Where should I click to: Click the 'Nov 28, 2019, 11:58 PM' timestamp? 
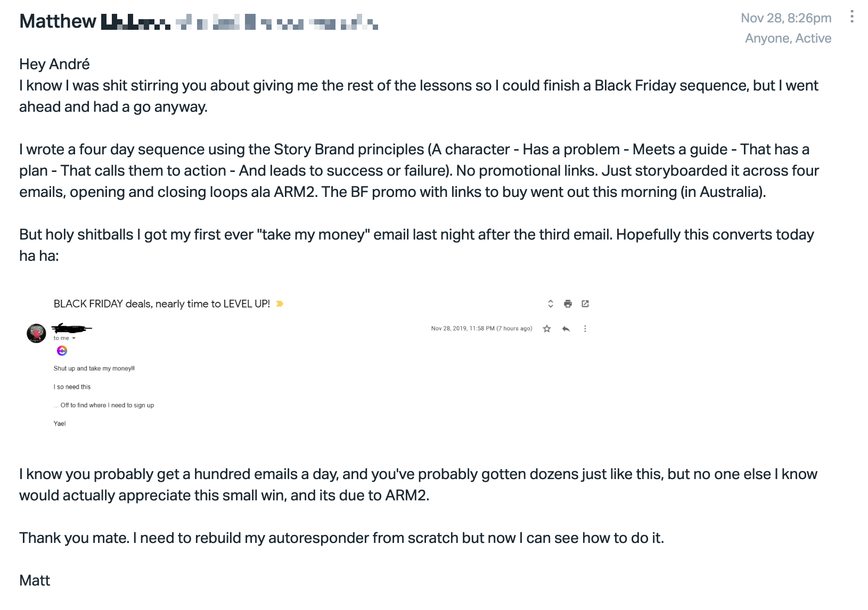coord(481,329)
